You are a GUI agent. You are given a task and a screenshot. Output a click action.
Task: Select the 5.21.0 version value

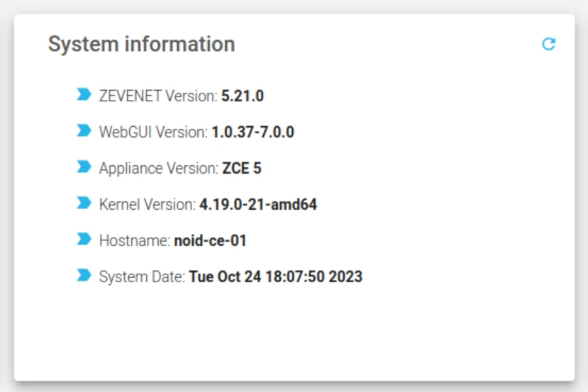click(x=243, y=96)
